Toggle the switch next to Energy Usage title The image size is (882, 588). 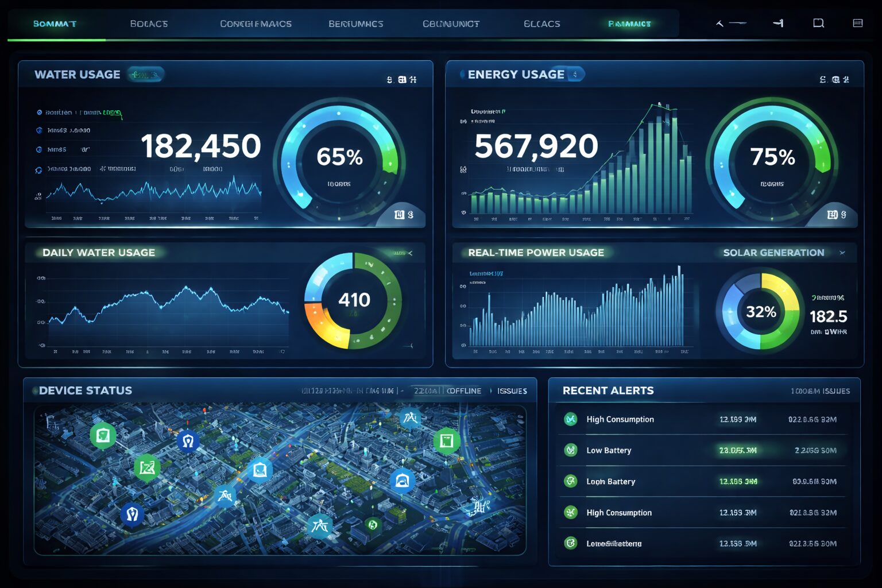tap(575, 73)
